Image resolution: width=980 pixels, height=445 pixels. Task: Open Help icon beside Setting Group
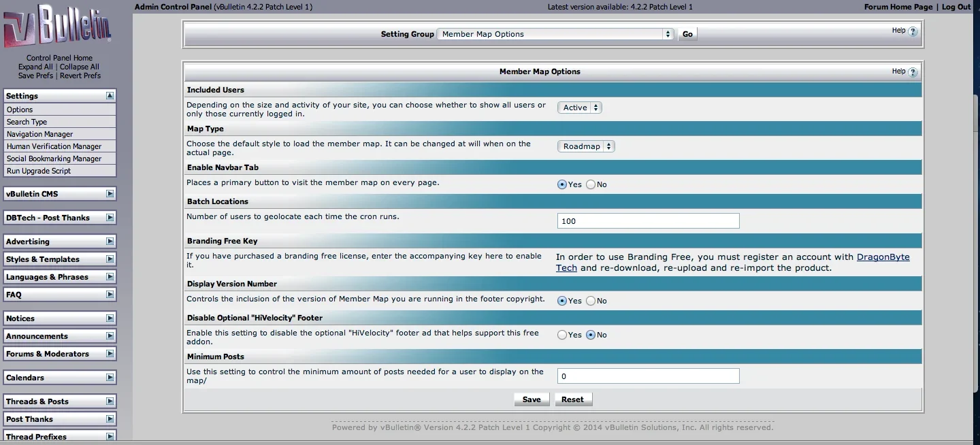coord(913,31)
